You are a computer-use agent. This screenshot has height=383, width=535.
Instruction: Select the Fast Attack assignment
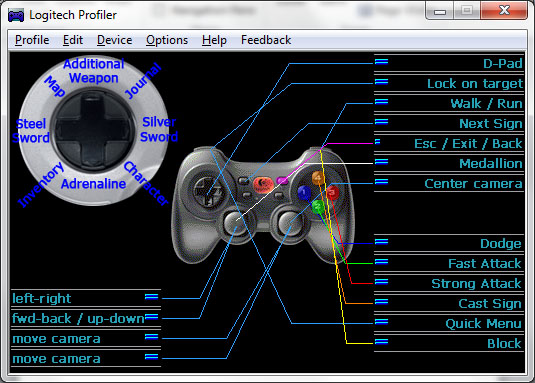[485, 264]
